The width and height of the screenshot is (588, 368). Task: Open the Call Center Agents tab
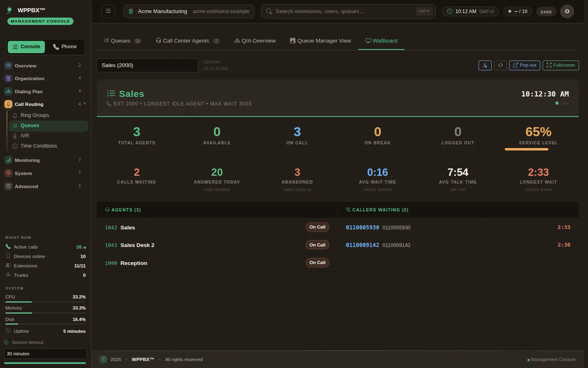pos(188,41)
